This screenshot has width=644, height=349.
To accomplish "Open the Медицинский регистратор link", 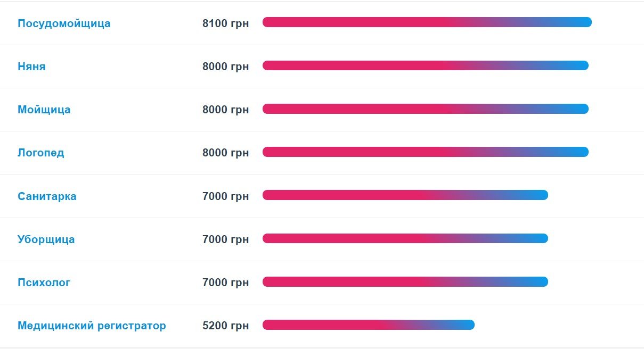I will coord(92,326).
